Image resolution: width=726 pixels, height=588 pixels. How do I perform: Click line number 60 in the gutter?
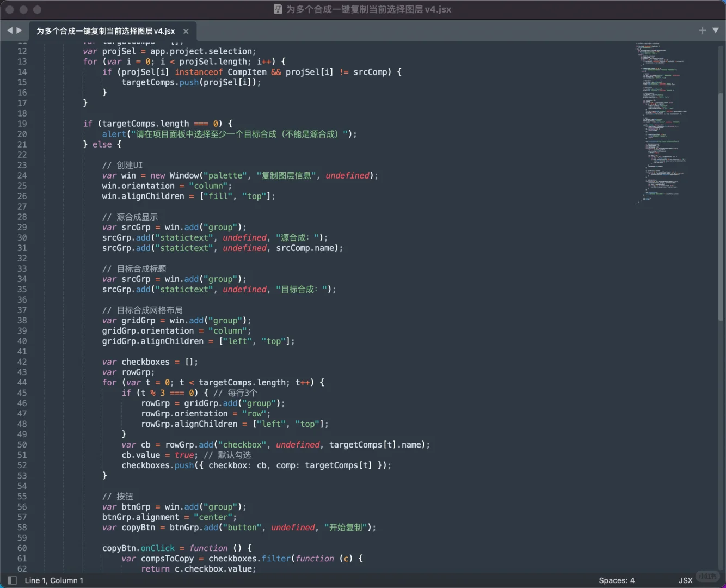(x=22, y=548)
